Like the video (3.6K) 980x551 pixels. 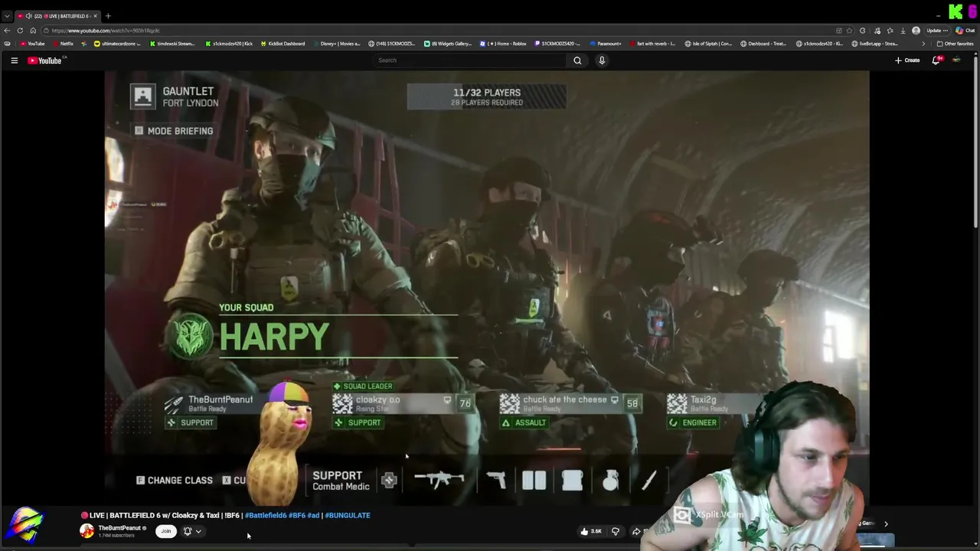click(590, 531)
